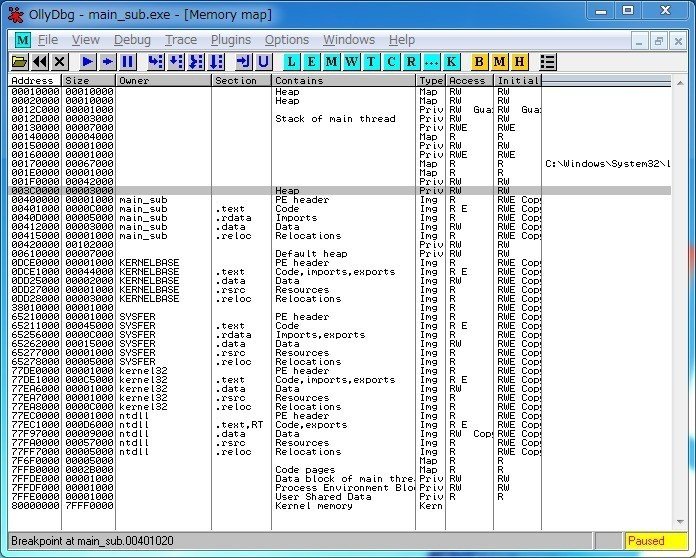This screenshot has width=696, height=558.
Task: Open Memory breakpoints with yellow M icon
Action: [x=499, y=62]
